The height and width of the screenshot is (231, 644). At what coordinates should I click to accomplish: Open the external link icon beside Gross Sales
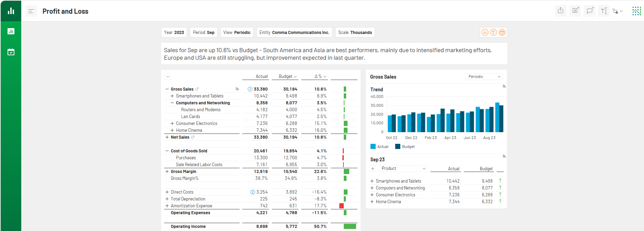pyautogui.click(x=197, y=89)
